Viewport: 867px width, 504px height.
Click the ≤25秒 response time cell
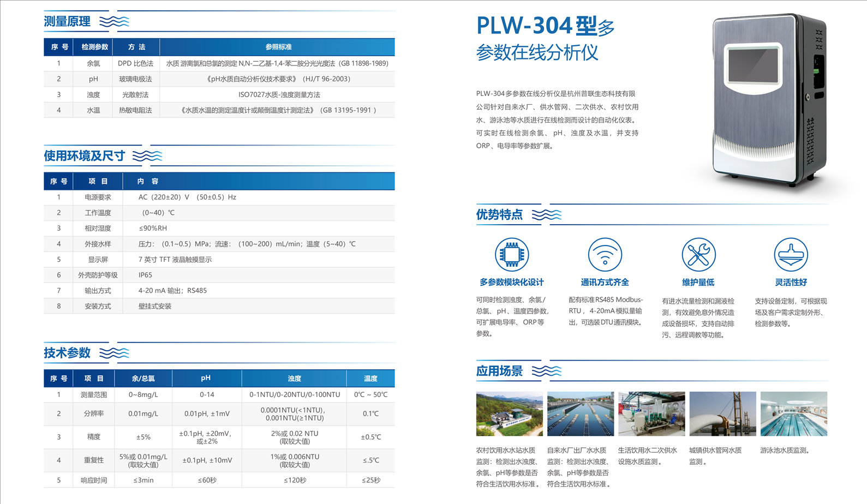click(370, 480)
